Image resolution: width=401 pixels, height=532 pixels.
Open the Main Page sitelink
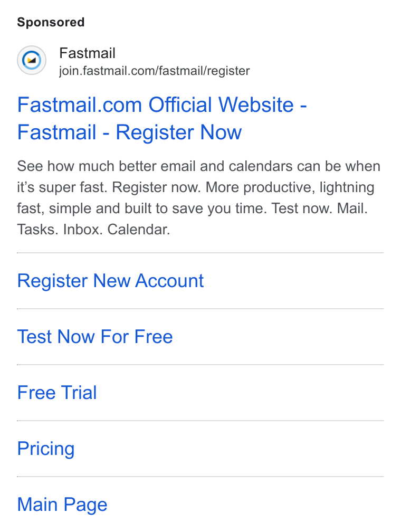(62, 505)
